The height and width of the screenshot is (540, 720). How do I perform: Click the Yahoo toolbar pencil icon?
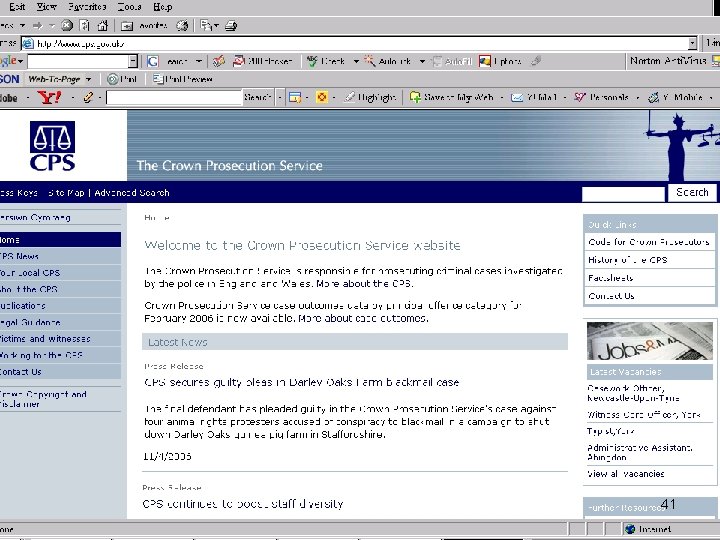88,97
